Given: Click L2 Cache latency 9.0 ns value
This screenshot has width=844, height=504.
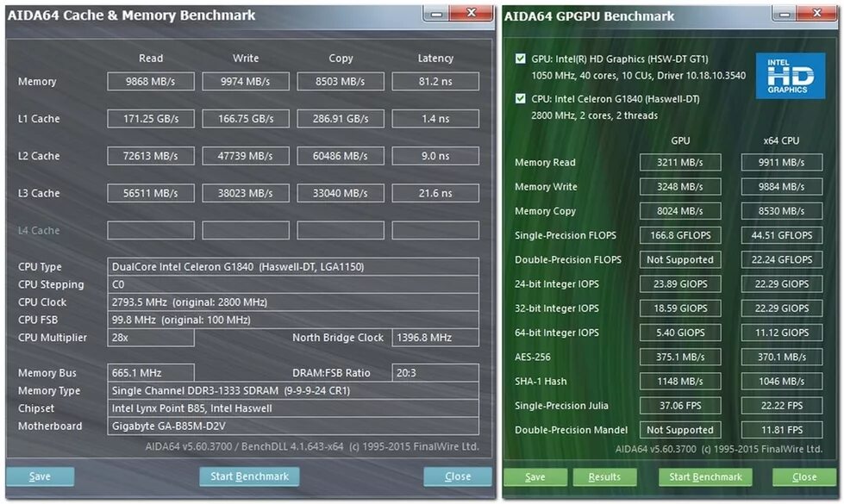Looking at the screenshot, I should (x=435, y=156).
